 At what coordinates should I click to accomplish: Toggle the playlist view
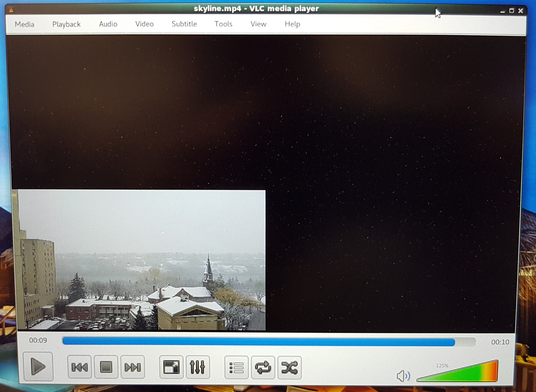click(x=236, y=368)
